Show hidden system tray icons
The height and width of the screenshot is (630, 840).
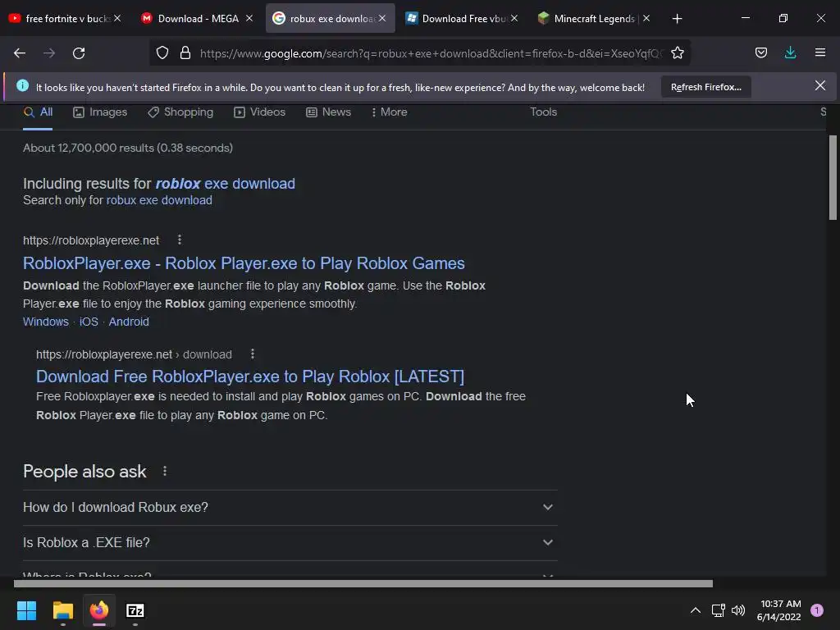point(696,610)
